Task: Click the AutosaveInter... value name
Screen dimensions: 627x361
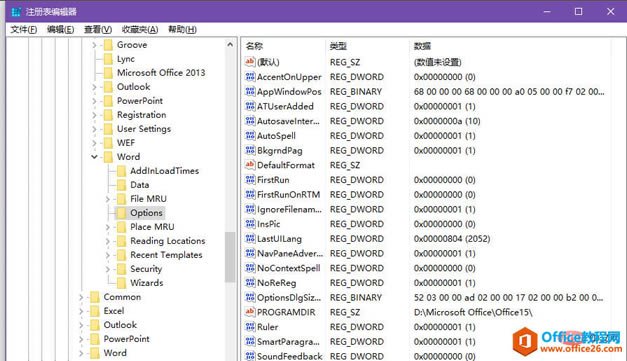Action: click(288, 121)
